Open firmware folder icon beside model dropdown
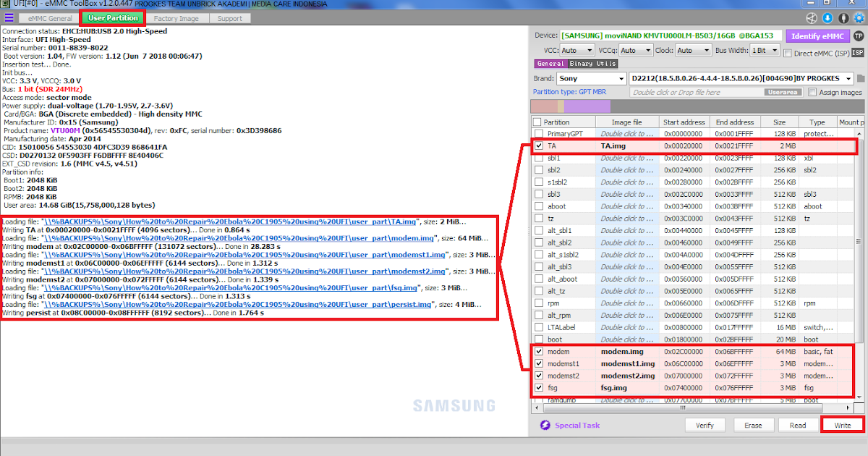 click(861, 78)
